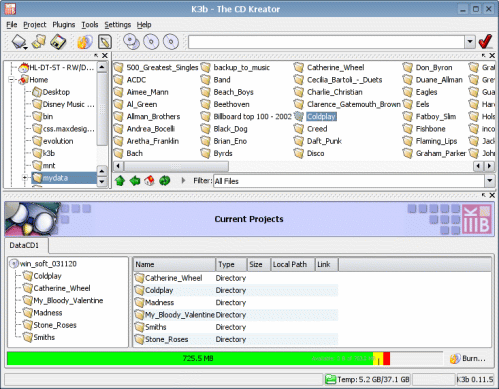Sort by the Type column header
The width and height of the screenshot is (499, 389).
[x=231, y=264]
